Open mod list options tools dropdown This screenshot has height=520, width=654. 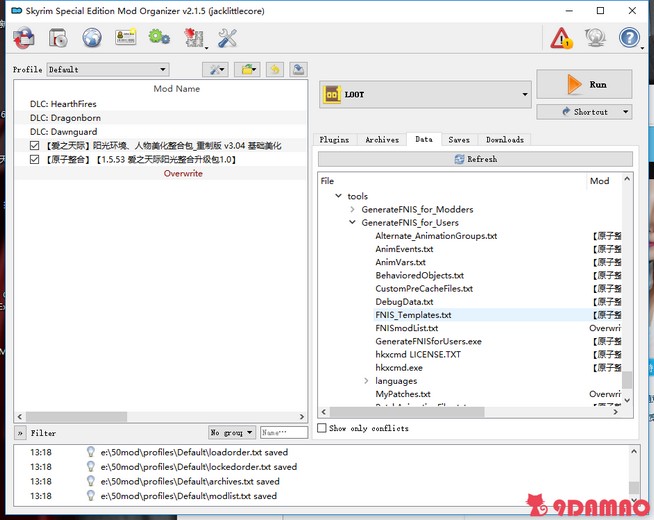(x=215, y=70)
